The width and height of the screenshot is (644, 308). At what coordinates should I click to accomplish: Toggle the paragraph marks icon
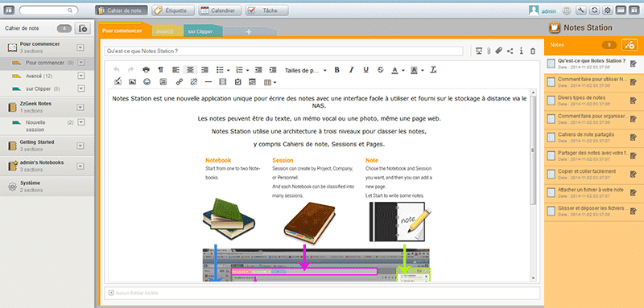(x=160, y=70)
